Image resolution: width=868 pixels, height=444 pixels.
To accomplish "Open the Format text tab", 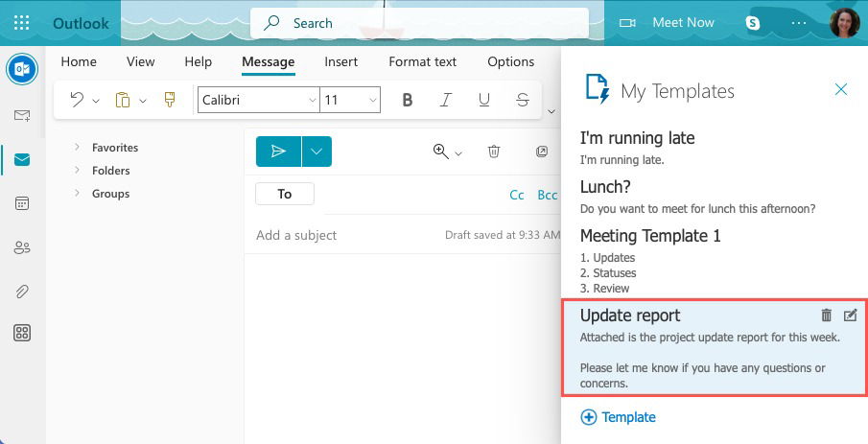I will pos(422,61).
